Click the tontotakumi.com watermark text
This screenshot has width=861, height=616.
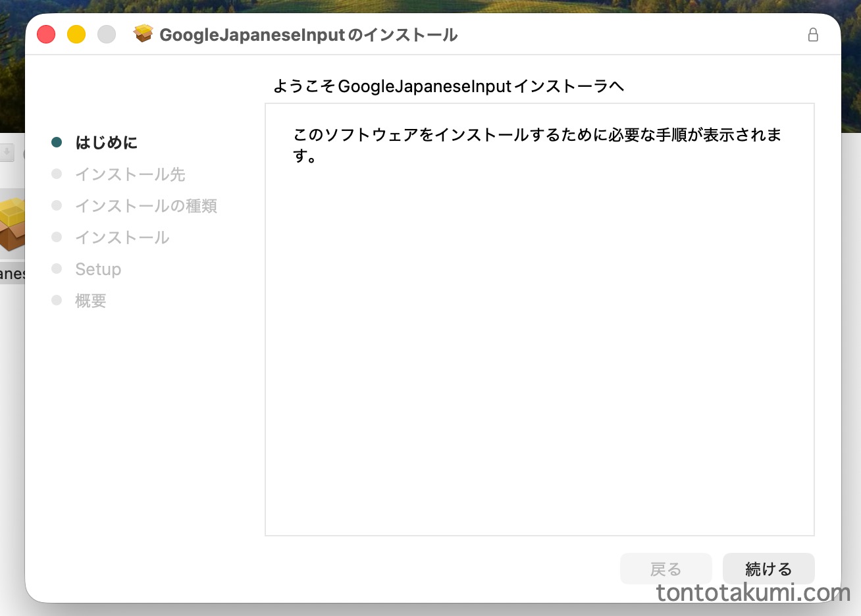pos(753,593)
